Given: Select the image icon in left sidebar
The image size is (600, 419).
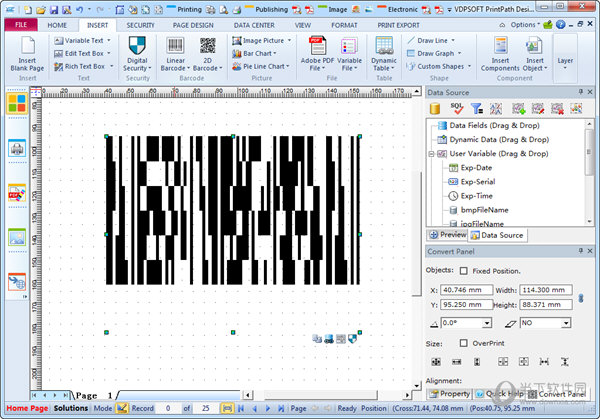Looking at the screenshot, I should coord(17,237).
